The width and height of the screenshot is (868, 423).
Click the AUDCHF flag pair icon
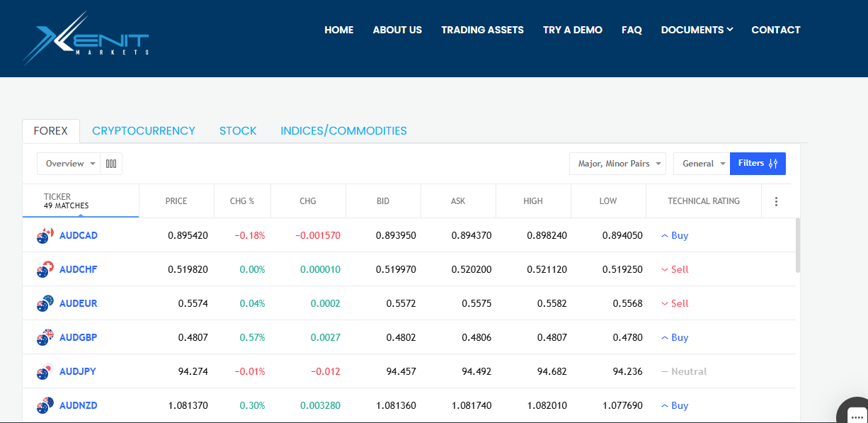[45, 270]
